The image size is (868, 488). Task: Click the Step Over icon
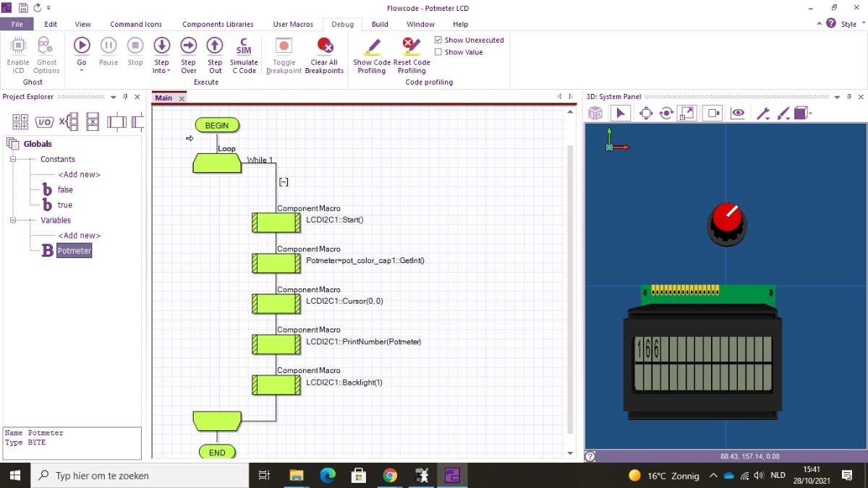pos(189,46)
